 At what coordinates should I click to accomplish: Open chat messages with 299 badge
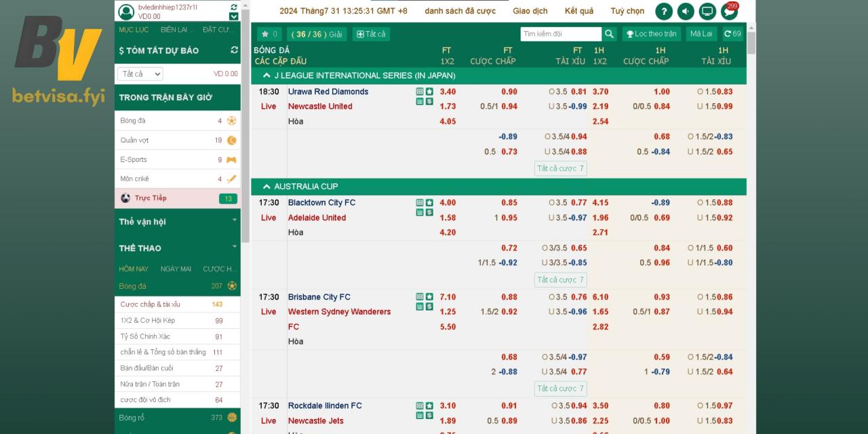(729, 12)
